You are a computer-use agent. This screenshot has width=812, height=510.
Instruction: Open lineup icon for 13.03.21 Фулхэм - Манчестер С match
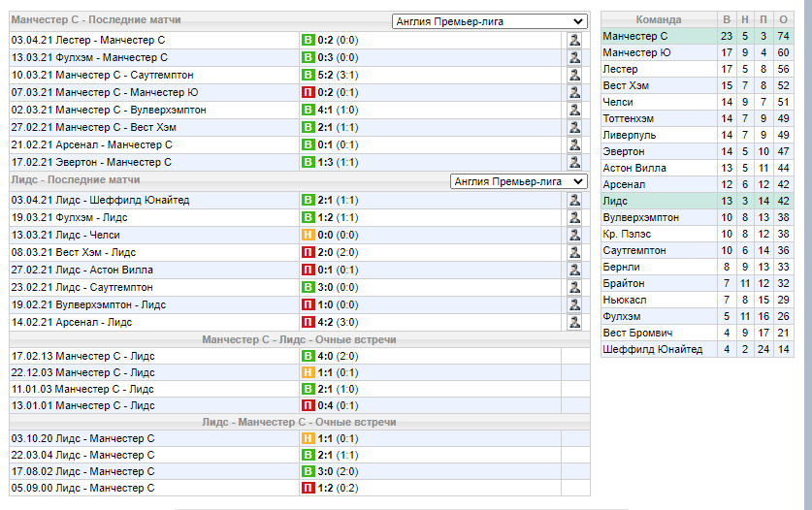click(x=574, y=57)
